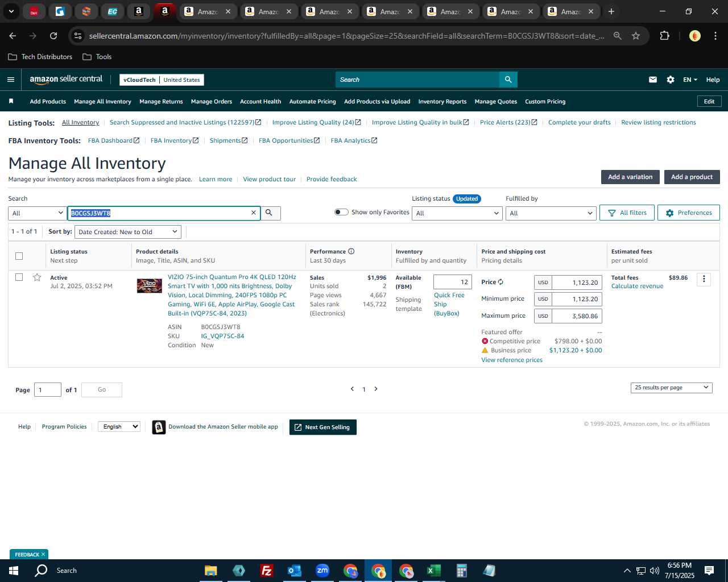Open the footer English language dropdown

119,426
